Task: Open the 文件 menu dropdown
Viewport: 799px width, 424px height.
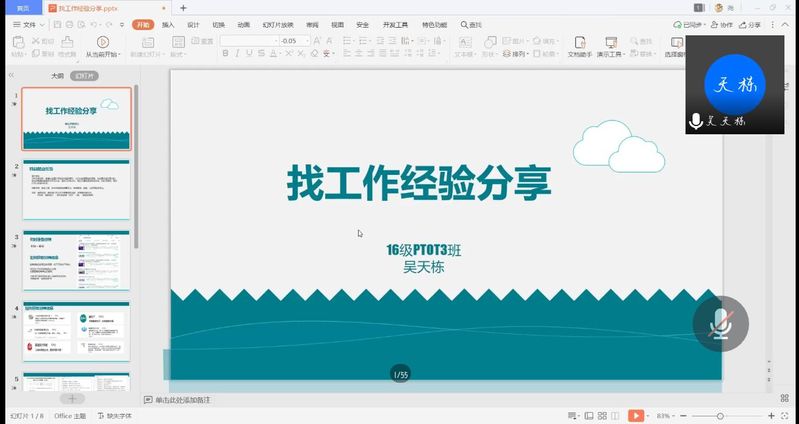Action: (30, 24)
